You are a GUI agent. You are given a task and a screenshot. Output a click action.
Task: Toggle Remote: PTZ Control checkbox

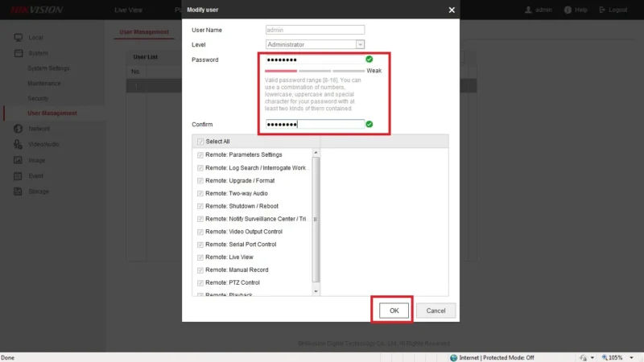[200, 283]
